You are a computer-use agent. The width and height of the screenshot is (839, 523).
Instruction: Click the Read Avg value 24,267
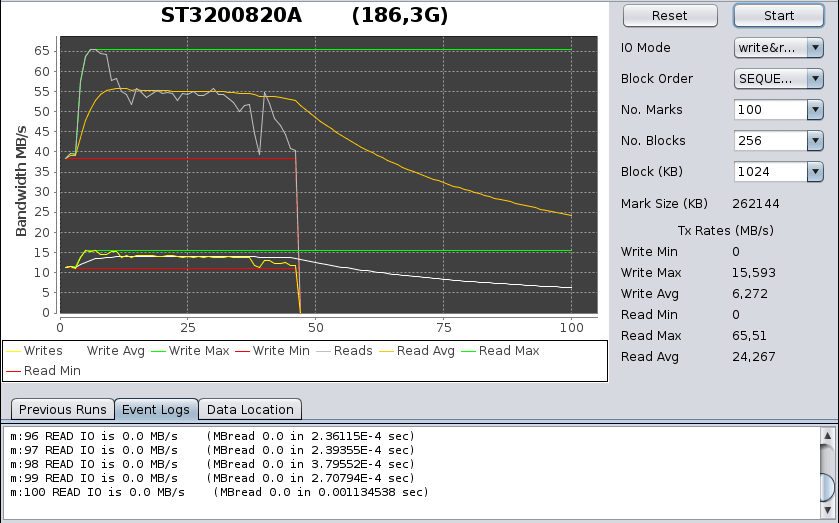click(753, 357)
